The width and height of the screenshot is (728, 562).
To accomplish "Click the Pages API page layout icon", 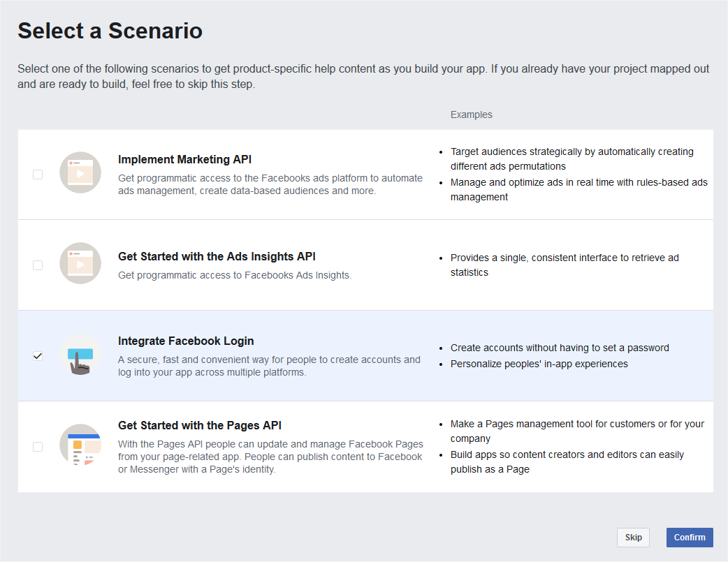I will click(80, 445).
